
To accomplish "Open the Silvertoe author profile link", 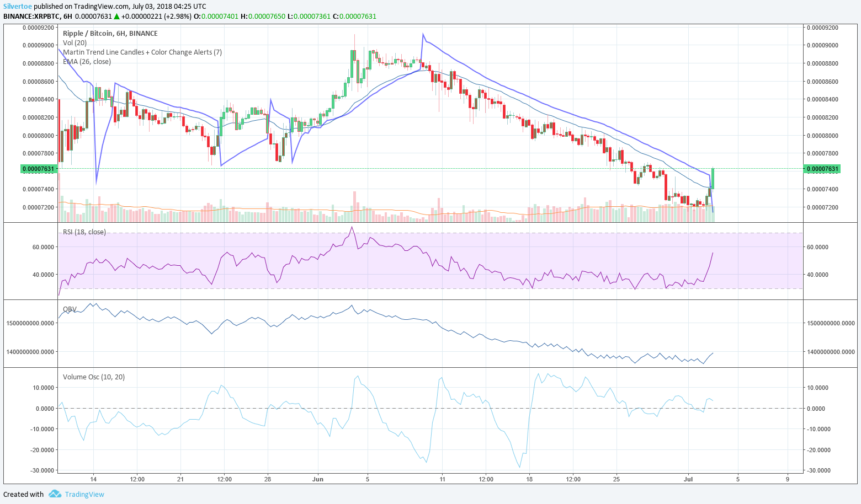I will [x=18, y=7].
